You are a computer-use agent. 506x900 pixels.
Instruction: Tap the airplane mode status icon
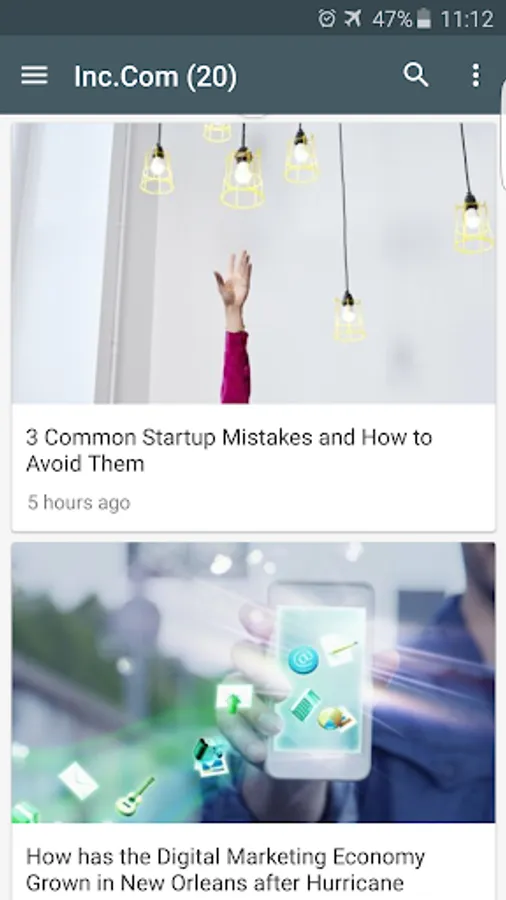pos(353,19)
